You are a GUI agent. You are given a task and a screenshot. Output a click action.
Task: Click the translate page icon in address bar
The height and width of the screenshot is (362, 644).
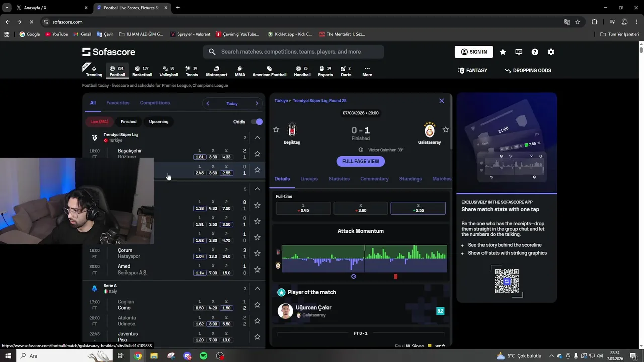click(x=567, y=22)
